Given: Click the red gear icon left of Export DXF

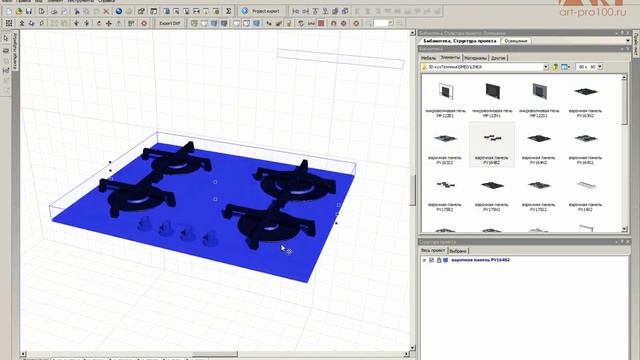Looking at the screenshot, I should point(144,23).
